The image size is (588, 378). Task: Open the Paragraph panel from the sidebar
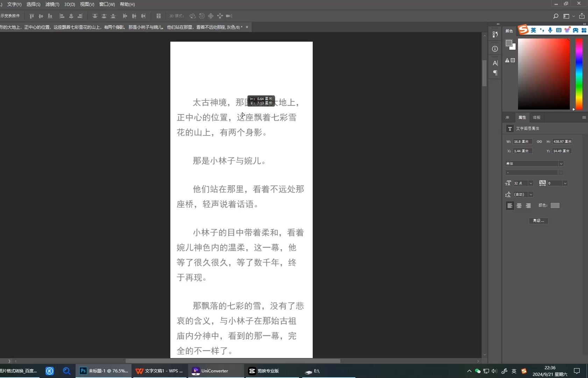tap(496, 73)
